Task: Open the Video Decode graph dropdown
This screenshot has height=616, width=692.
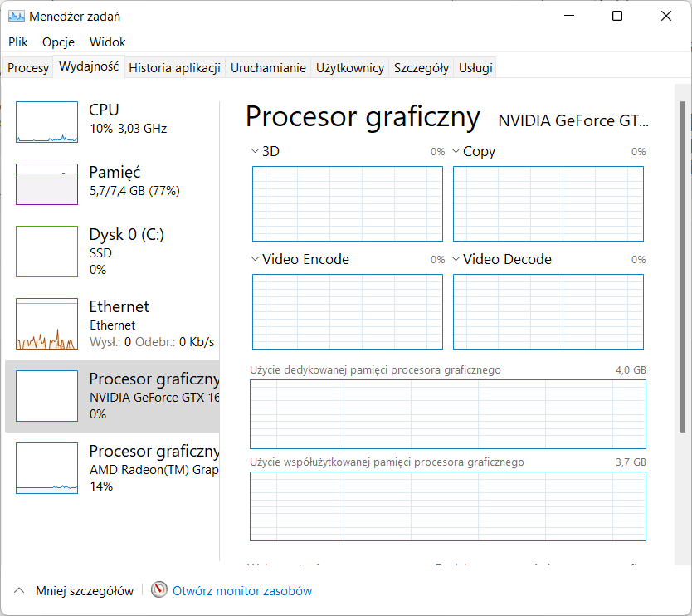Action: pos(456,259)
